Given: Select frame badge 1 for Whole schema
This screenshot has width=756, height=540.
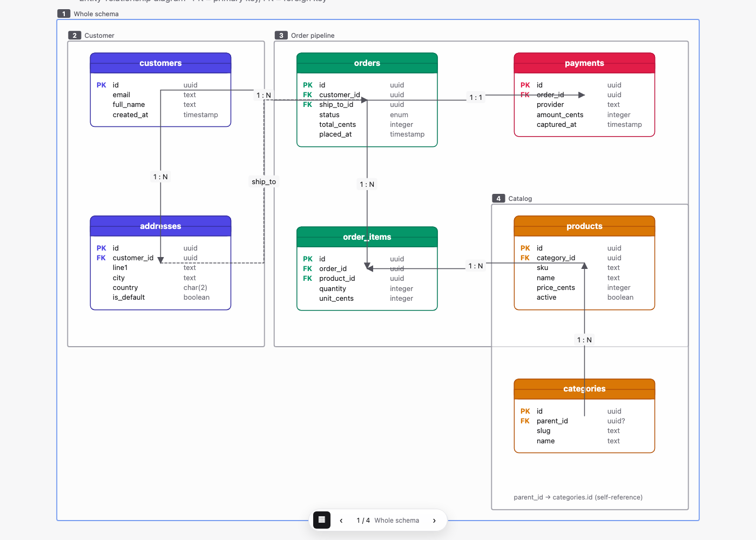Looking at the screenshot, I should [x=64, y=14].
